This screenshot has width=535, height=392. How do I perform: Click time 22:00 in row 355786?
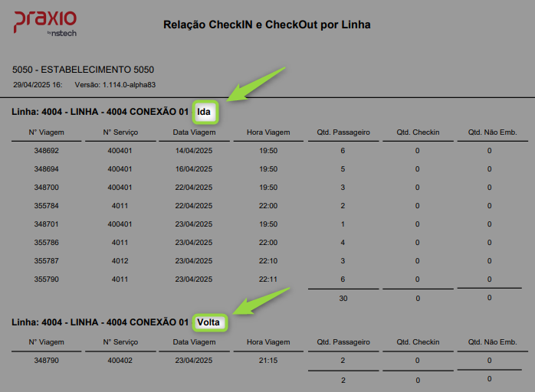(x=268, y=243)
